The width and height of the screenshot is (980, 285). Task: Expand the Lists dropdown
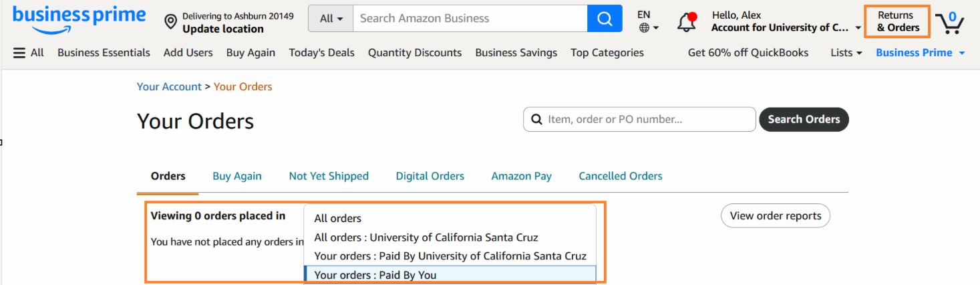(846, 52)
